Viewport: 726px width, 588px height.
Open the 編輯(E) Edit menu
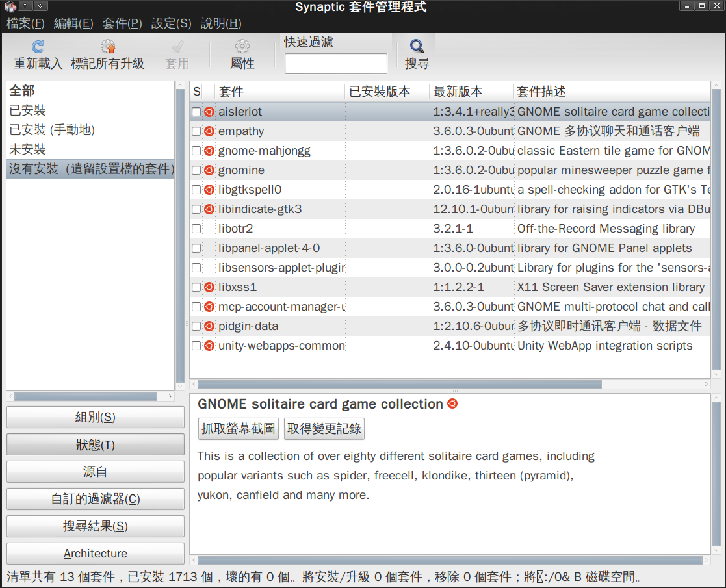pyautogui.click(x=73, y=23)
